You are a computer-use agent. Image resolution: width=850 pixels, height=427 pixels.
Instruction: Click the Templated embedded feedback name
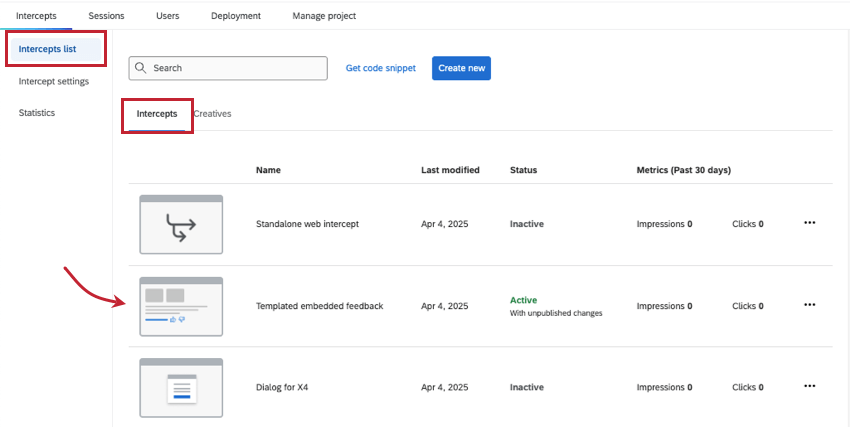pos(319,306)
